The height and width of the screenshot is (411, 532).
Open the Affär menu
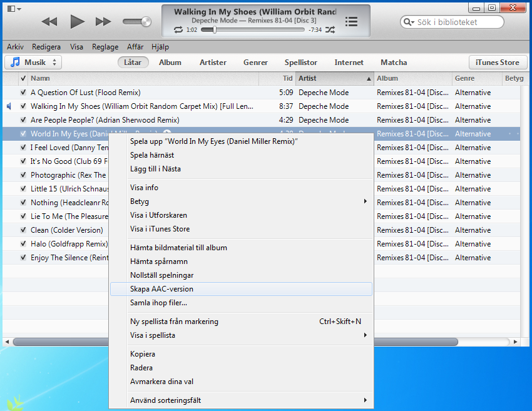pyautogui.click(x=135, y=47)
